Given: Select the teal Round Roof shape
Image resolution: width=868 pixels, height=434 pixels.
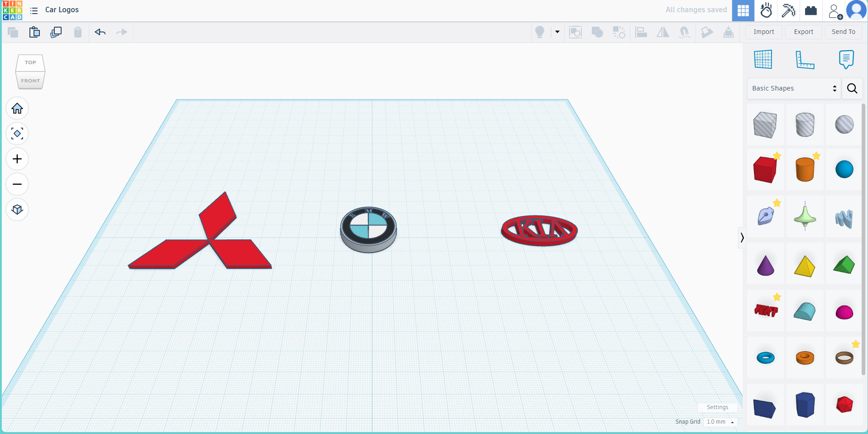Looking at the screenshot, I should click(805, 311).
